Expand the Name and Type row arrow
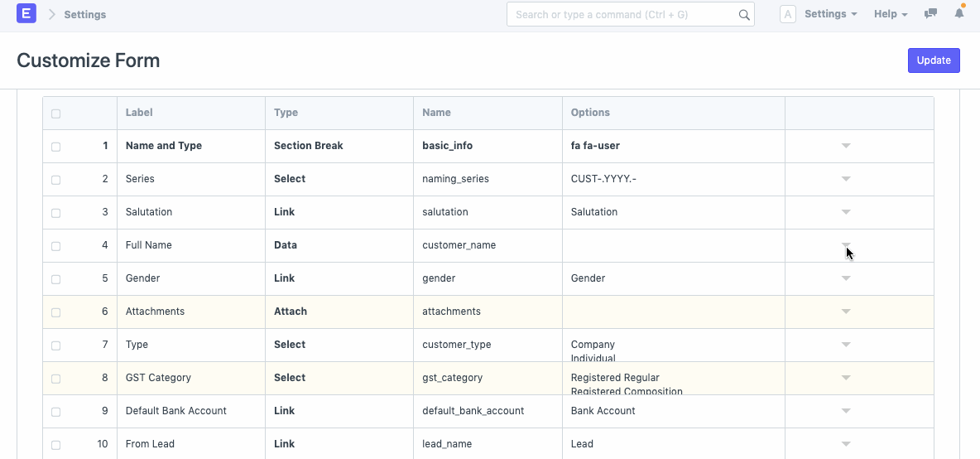This screenshot has height=459, width=980. pos(846,146)
